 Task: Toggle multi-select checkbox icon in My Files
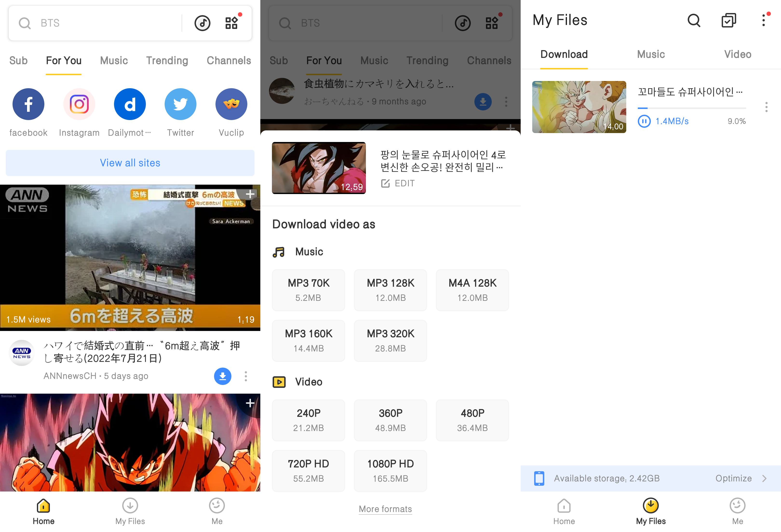click(x=729, y=20)
